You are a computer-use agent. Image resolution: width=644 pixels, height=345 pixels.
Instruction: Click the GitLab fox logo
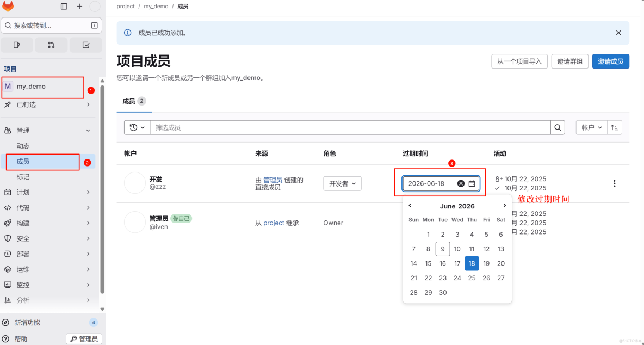click(8, 7)
